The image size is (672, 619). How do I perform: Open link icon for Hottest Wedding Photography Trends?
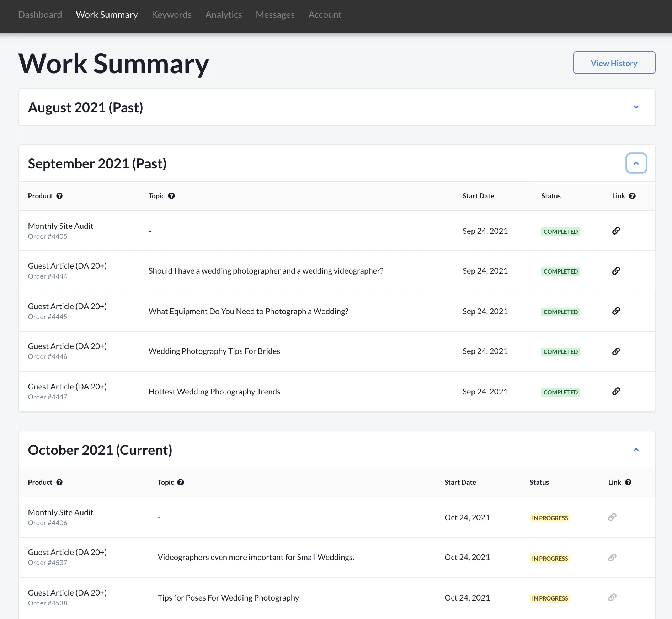616,392
